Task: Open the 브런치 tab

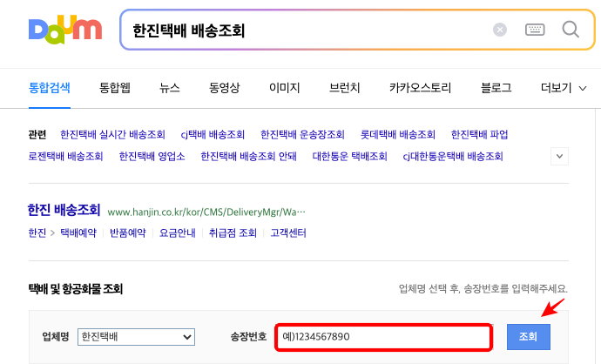Action: [x=345, y=88]
